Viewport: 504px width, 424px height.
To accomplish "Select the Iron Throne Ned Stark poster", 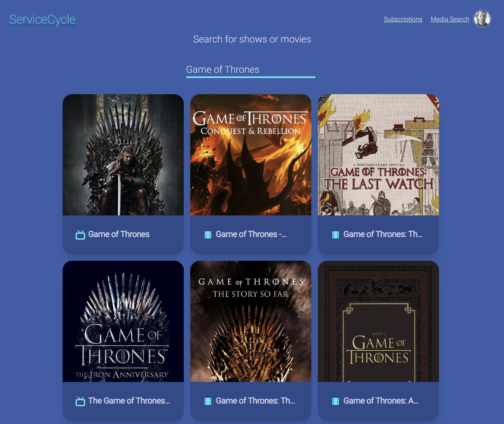I will [123, 155].
